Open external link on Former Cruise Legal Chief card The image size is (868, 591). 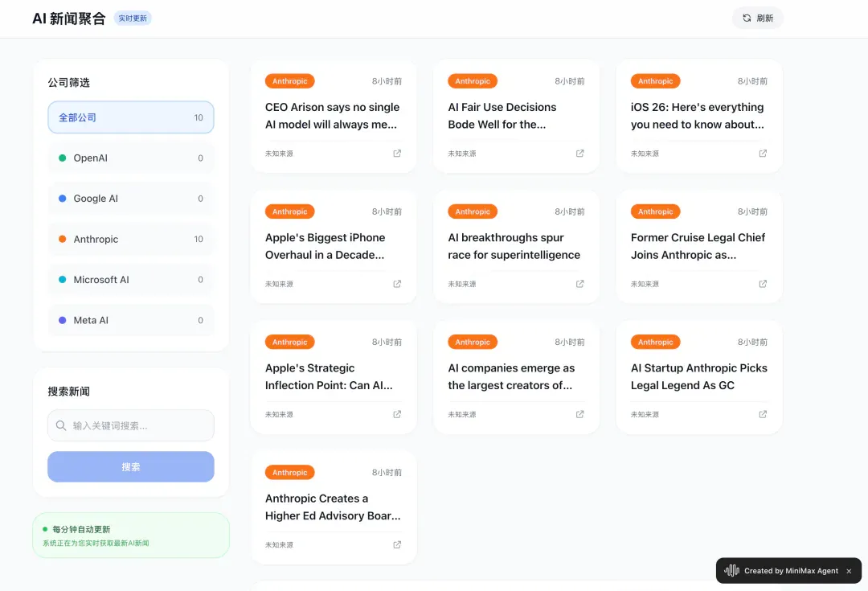click(763, 284)
